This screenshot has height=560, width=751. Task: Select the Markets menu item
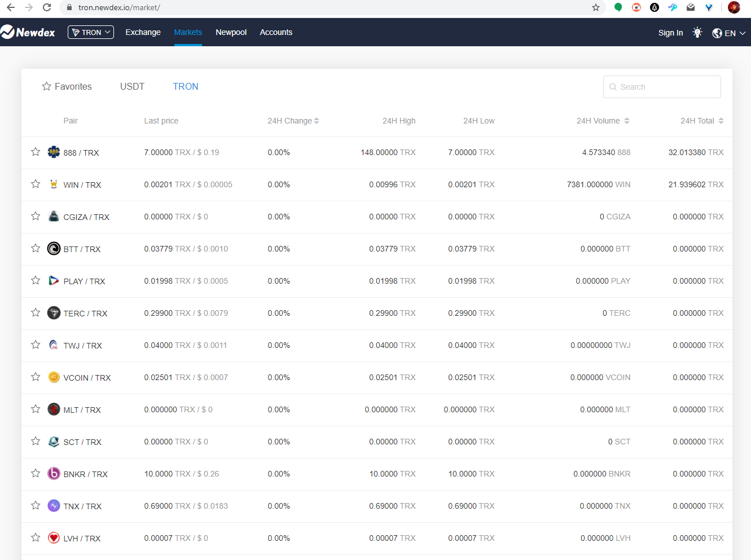coord(188,32)
